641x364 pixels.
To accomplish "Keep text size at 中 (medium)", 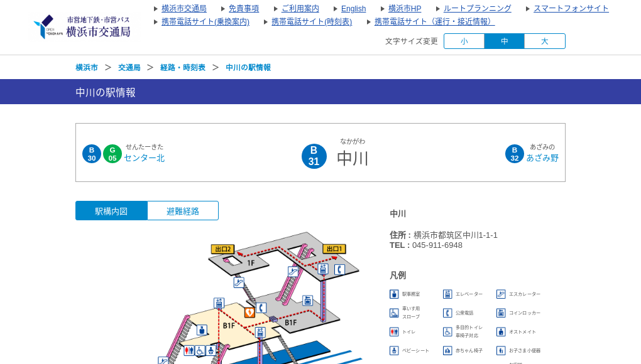I will (504, 41).
